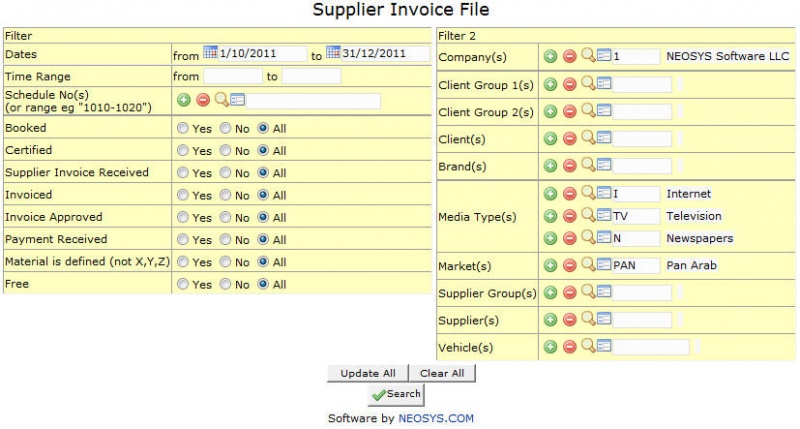Click the Internet media type name

click(x=688, y=194)
